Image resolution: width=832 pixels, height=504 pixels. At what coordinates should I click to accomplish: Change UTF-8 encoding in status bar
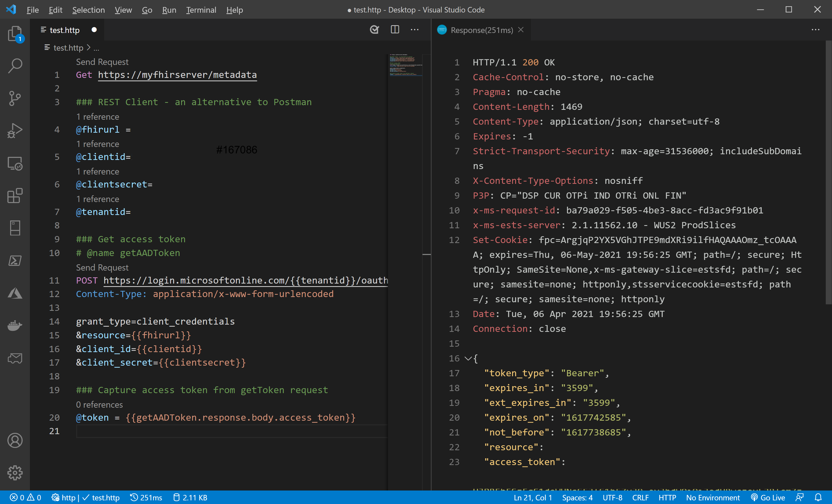pos(612,498)
